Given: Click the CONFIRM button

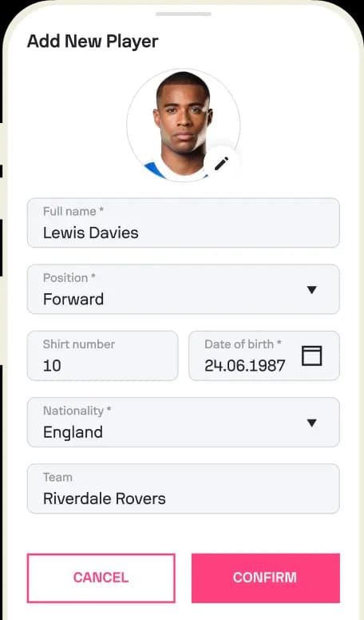Looking at the screenshot, I should (266, 578).
